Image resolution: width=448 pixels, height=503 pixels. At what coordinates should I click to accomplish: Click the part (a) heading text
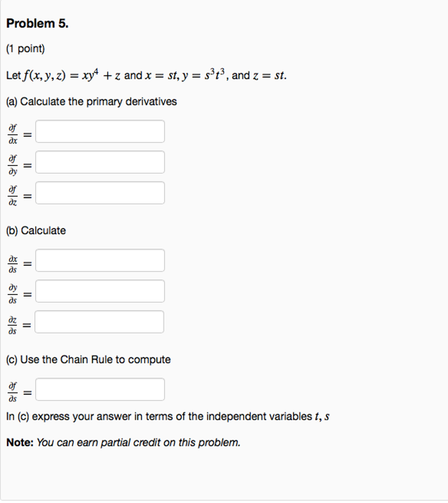click(91, 101)
